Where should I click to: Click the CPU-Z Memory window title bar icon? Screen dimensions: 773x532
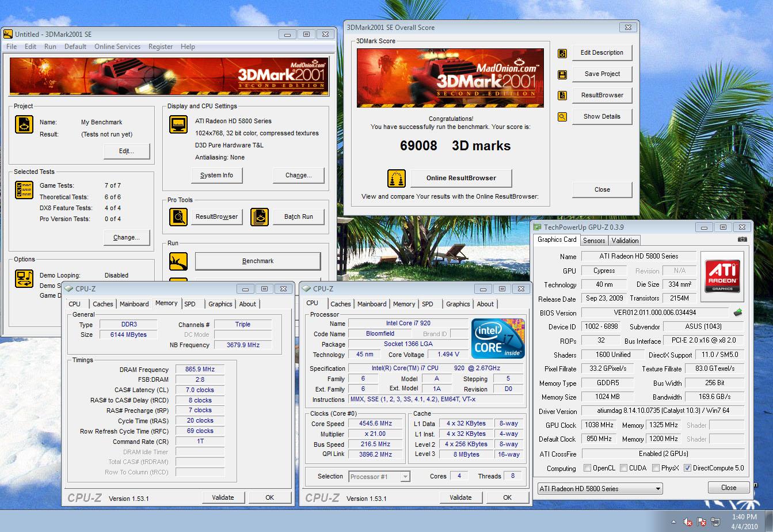68,289
